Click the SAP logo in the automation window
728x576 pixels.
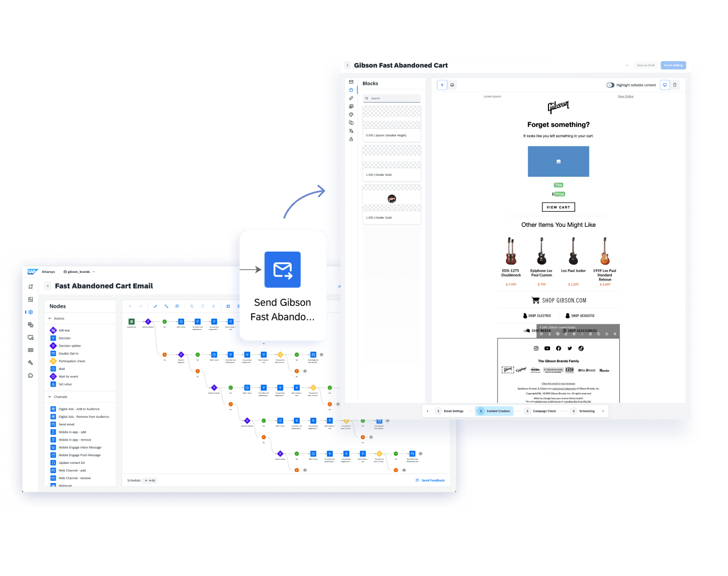pyautogui.click(x=32, y=272)
